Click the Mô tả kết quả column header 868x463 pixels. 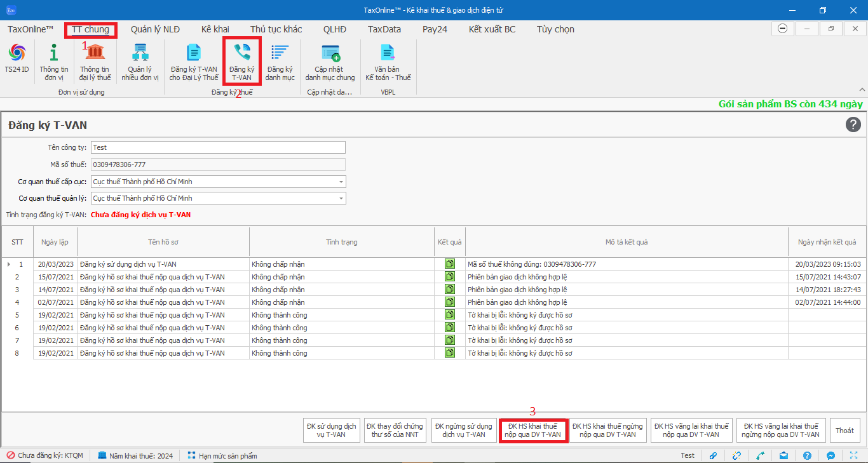(x=627, y=242)
